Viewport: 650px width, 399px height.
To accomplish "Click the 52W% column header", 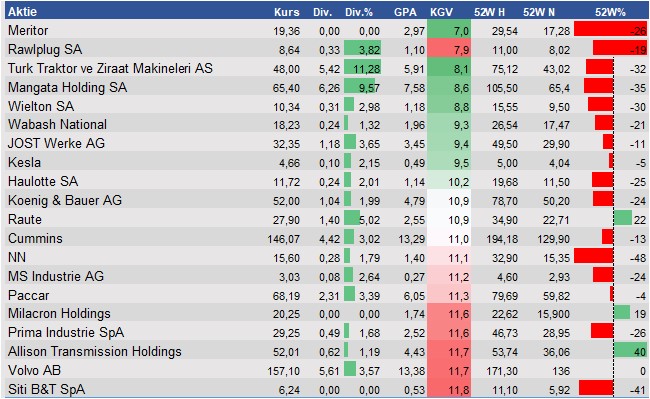I will pyautogui.click(x=610, y=12).
